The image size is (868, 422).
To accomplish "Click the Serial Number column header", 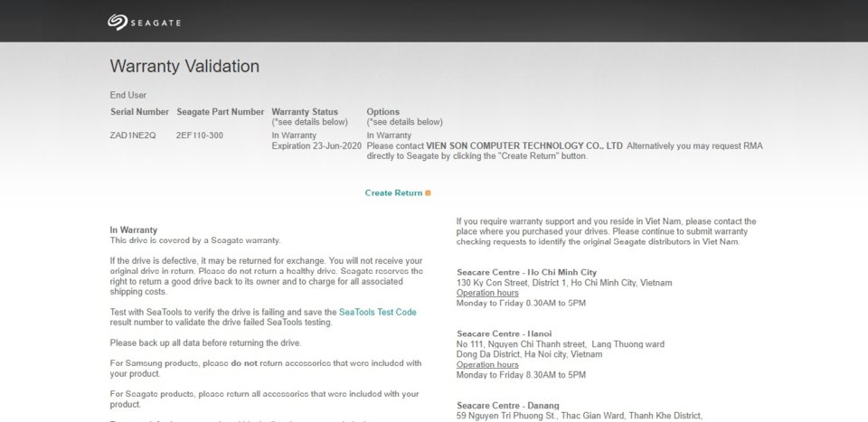I will 139,112.
